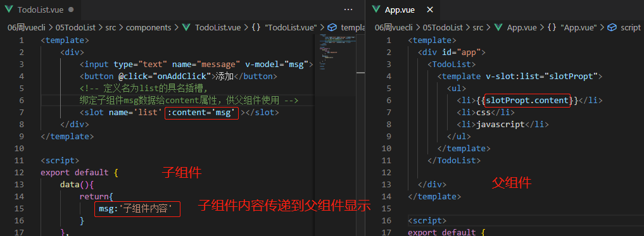Open the components breadcrumb folder

pos(148,27)
